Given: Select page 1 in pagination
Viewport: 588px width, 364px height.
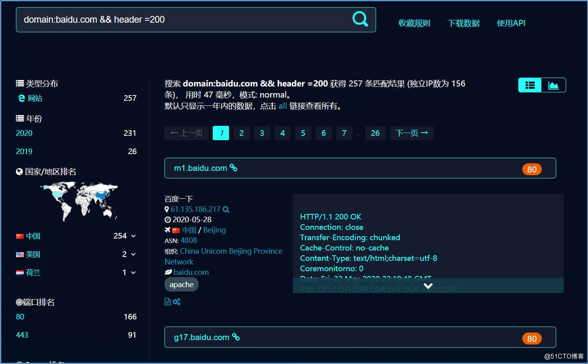Looking at the screenshot, I should (221, 133).
